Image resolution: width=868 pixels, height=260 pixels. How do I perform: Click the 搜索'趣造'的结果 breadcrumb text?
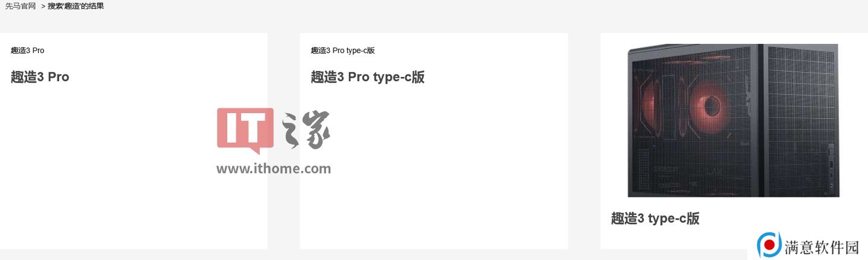click(x=76, y=6)
